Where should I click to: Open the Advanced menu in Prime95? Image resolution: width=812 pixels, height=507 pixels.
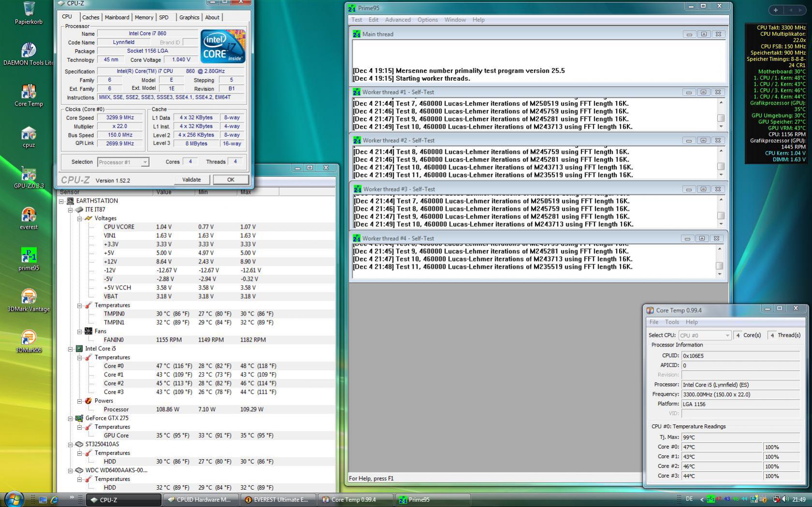pos(398,20)
